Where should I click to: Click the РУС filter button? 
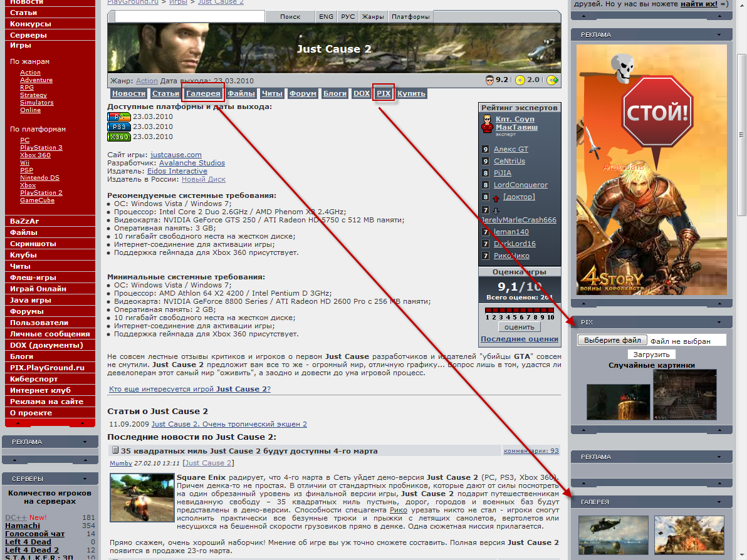click(348, 17)
